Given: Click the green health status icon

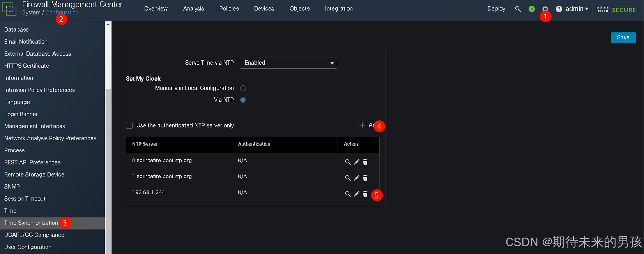Looking at the screenshot, I should click(531, 9).
